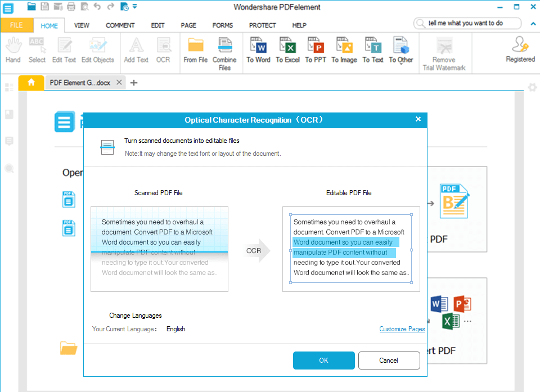Change your current OCR language from English
The image size is (540, 392).
[175, 328]
